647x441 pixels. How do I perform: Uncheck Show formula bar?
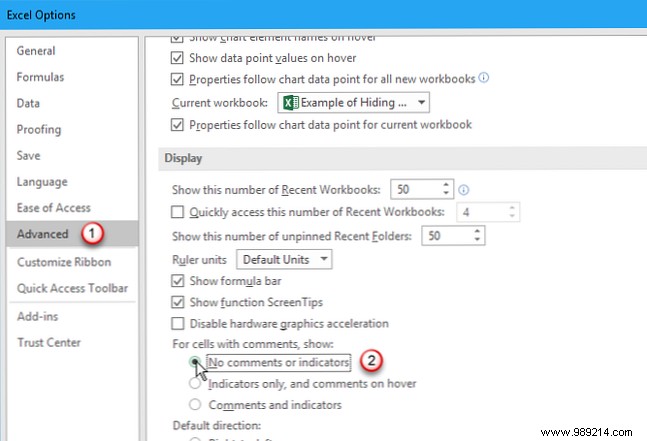(x=177, y=281)
